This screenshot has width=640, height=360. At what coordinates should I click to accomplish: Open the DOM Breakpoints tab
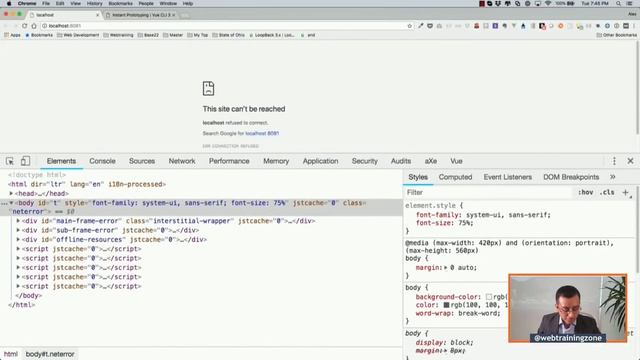571,177
